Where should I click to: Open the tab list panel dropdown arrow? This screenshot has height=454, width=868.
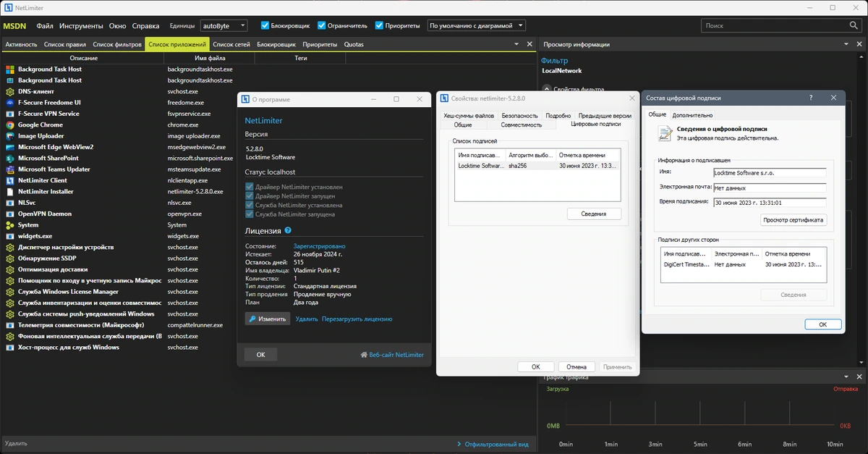tap(516, 44)
